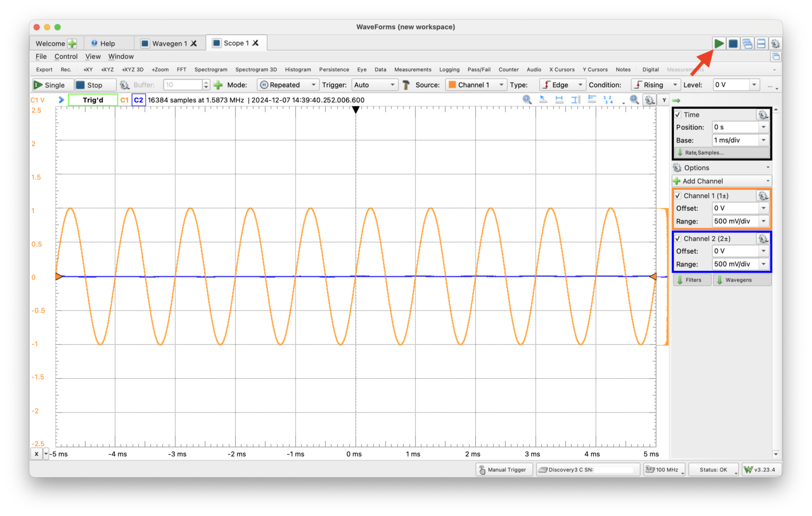
Task: Uncheck the Channel 2 checkbox
Action: click(678, 239)
